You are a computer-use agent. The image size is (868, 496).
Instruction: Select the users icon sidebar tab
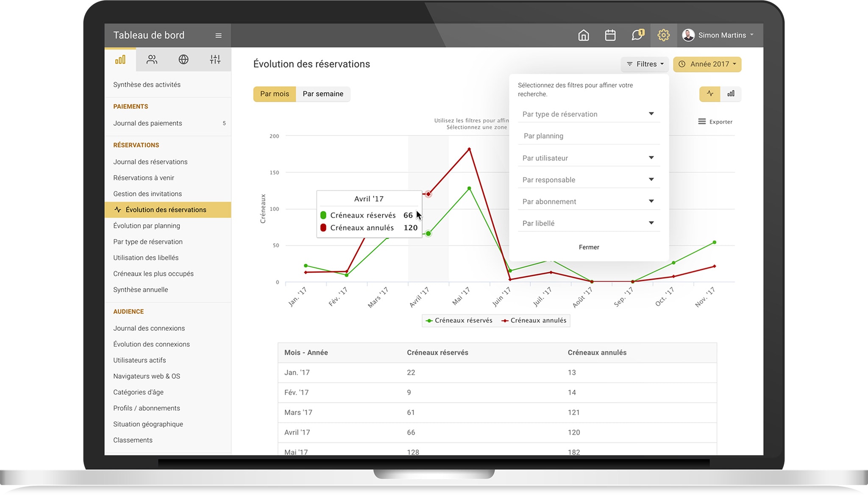click(x=152, y=60)
